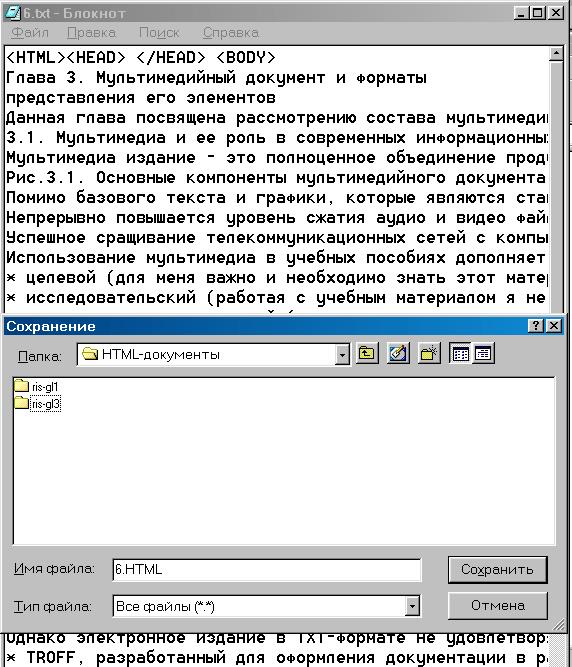Click the Сохранить button
The height and width of the screenshot is (667, 572).
tap(497, 570)
